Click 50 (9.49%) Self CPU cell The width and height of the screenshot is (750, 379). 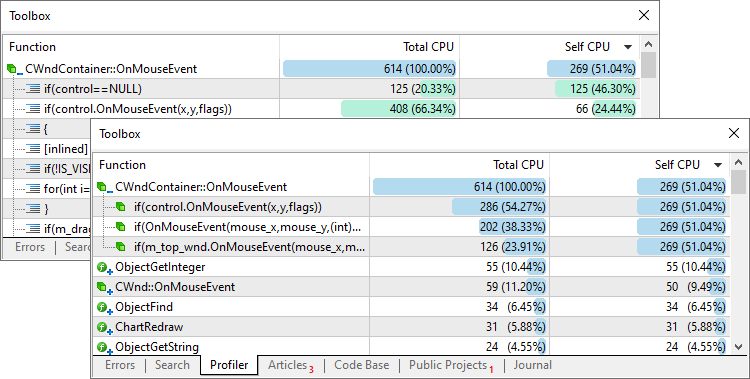click(640, 287)
